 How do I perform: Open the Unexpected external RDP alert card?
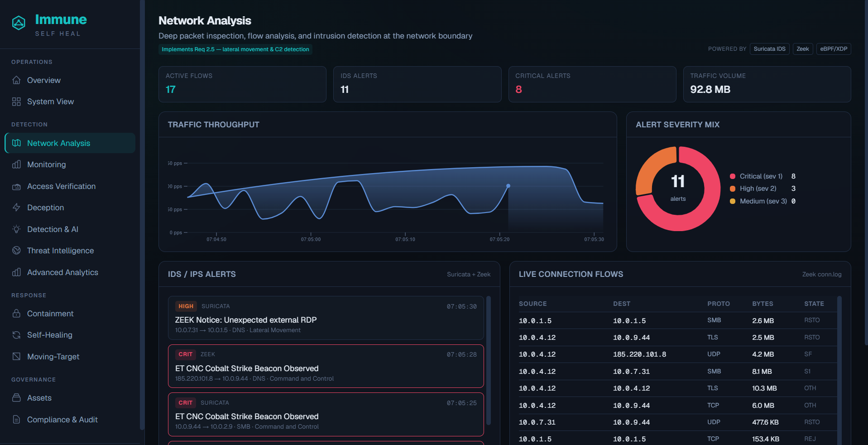coord(326,318)
